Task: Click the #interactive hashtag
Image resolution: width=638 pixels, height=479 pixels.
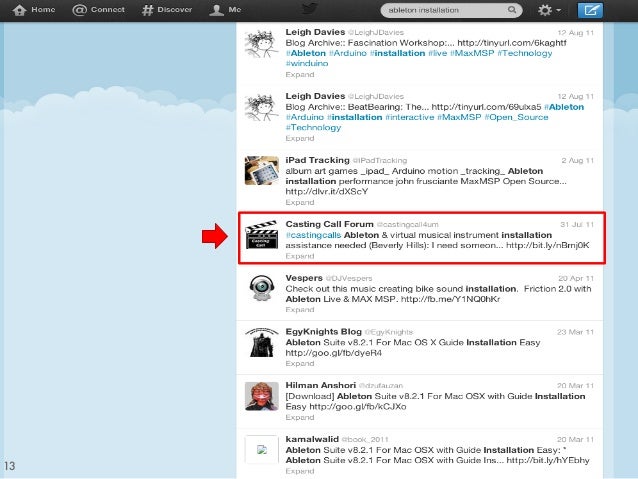Action: point(410,117)
